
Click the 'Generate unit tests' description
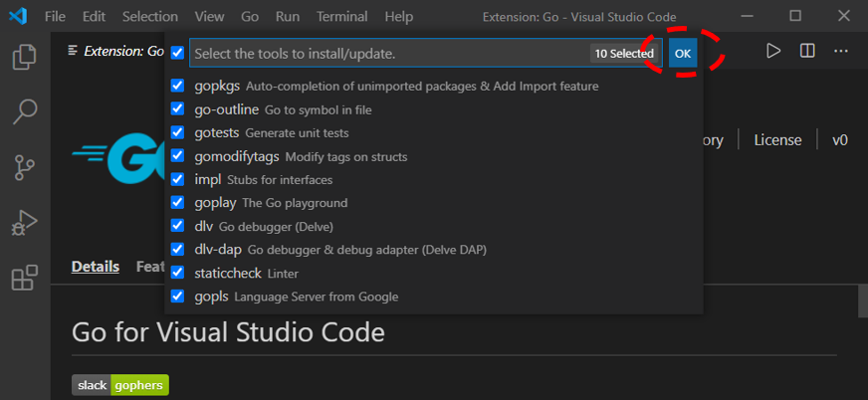click(x=298, y=133)
